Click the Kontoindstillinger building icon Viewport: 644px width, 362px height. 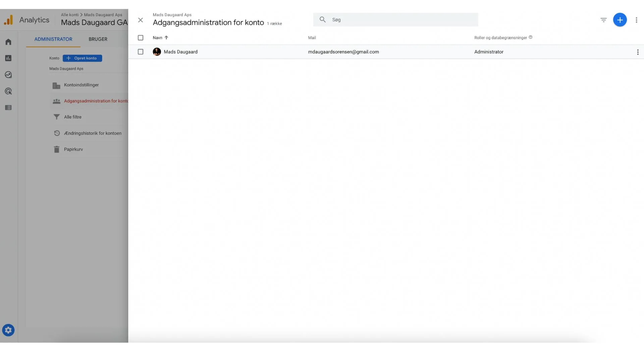(56, 85)
